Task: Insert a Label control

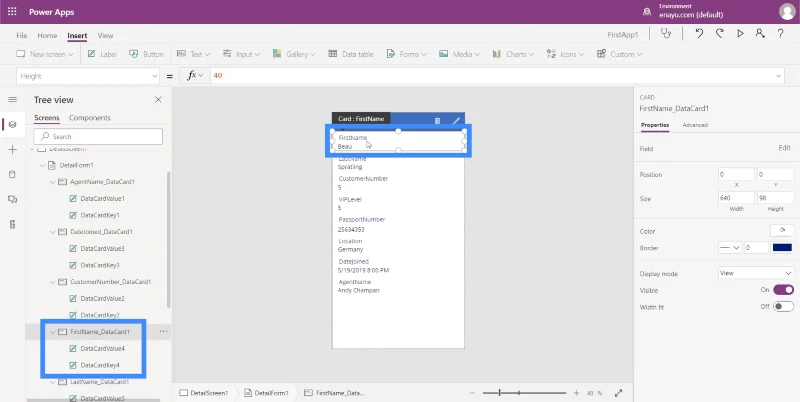Action: [x=102, y=54]
